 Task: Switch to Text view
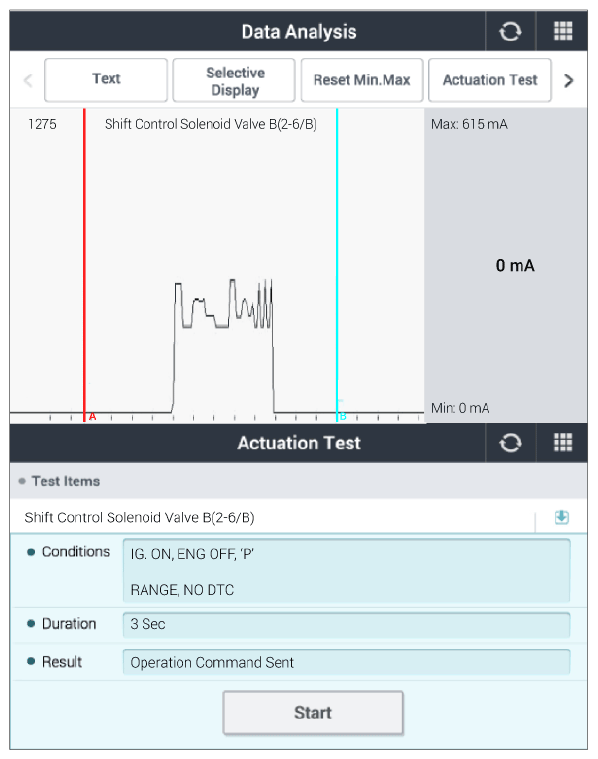pos(106,80)
